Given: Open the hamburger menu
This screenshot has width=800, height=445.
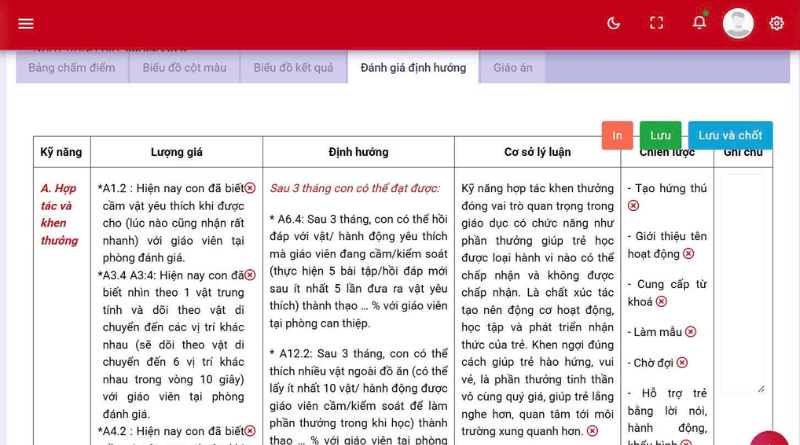Looking at the screenshot, I should click(x=26, y=23).
